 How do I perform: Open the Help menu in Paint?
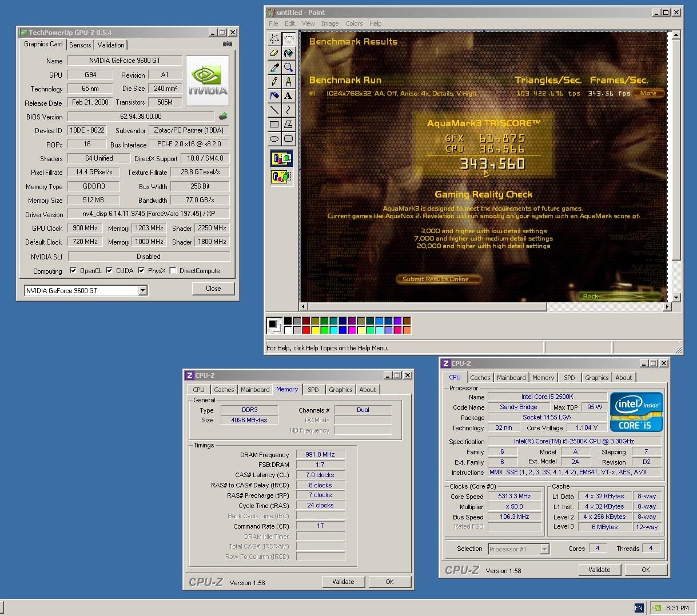coord(375,23)
